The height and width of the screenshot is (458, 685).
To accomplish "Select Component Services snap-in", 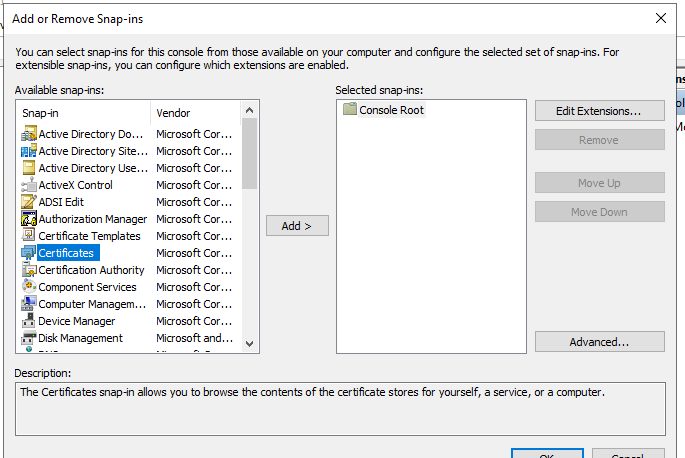I will tap(87, 287).
